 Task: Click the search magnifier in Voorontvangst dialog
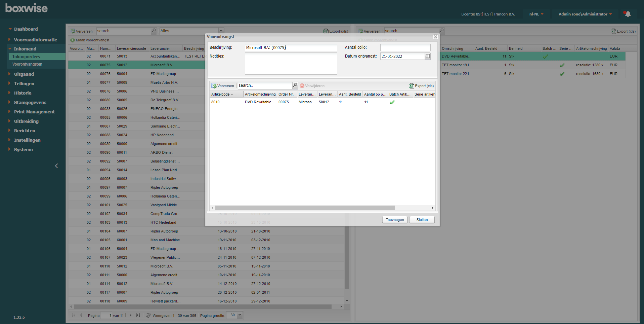pyautogui.click(x=295, y=85)
